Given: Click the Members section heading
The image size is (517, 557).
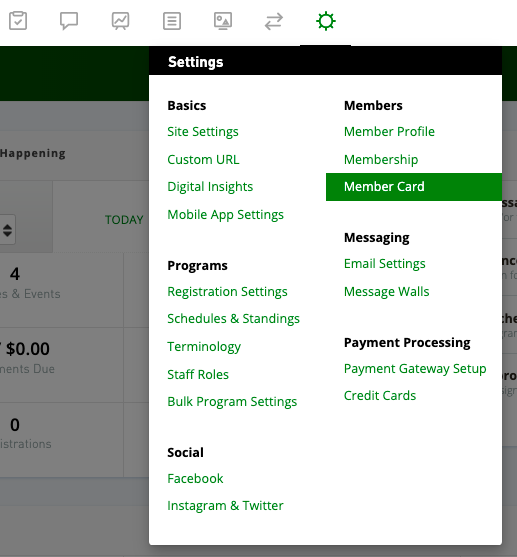Looking at the screenshot, I should pyautogui.click(x=373, y=106).
